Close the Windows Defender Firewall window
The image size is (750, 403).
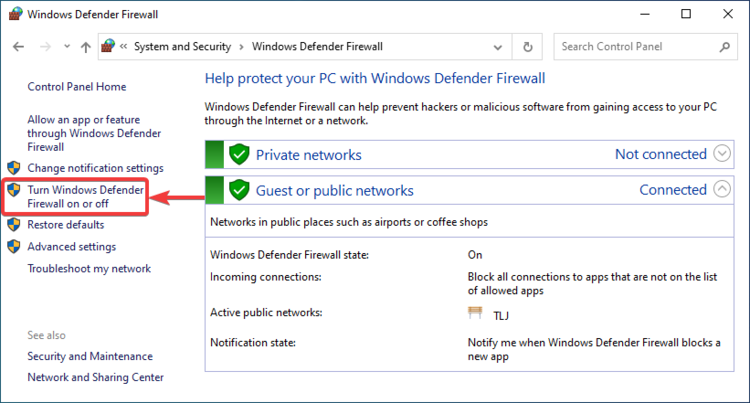point(728,14)
